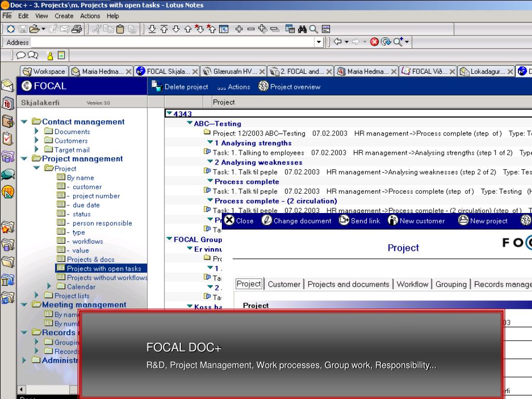Click the New project icon

coord(463,220)
